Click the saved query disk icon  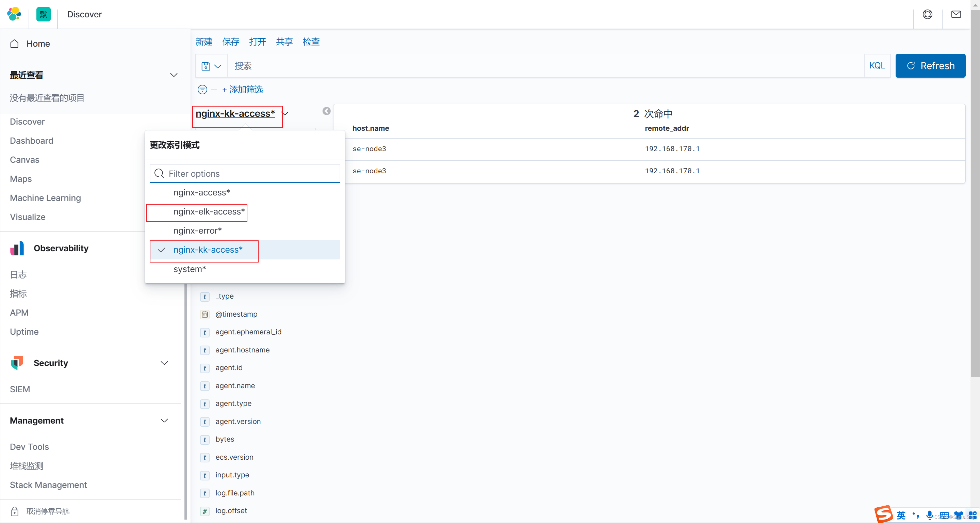click(206, 66)
